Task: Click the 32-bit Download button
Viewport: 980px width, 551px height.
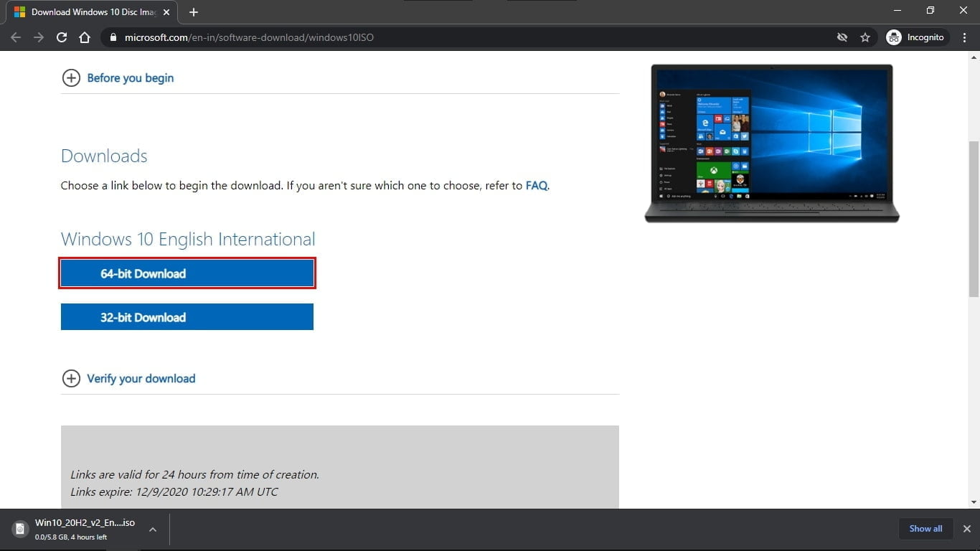Action: coord(187,317)
